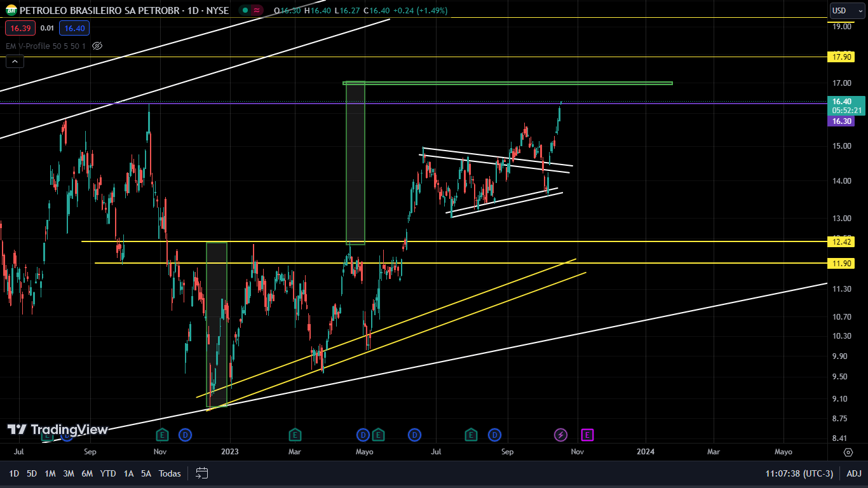Open chart settings gear icon at the axis corner

pos(848,452)
